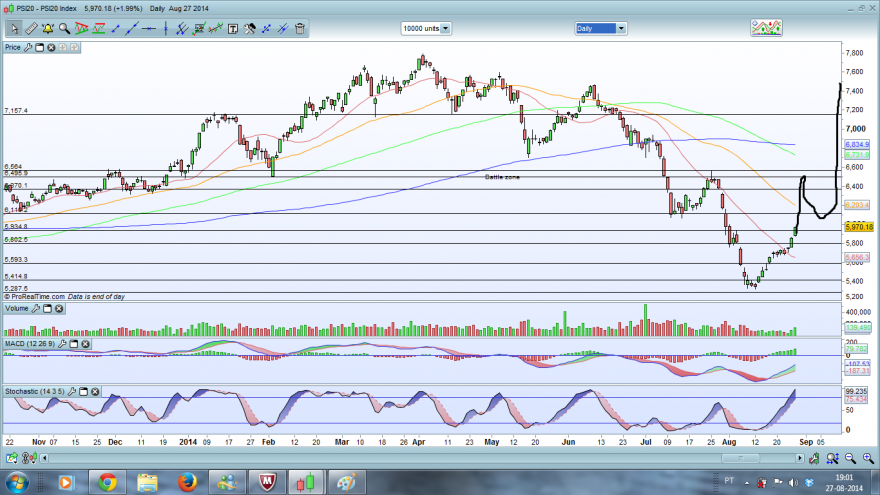Viewport: 880px width, 495px height.
Task: Click the trash bin delete tool
Action: [300, 29]
